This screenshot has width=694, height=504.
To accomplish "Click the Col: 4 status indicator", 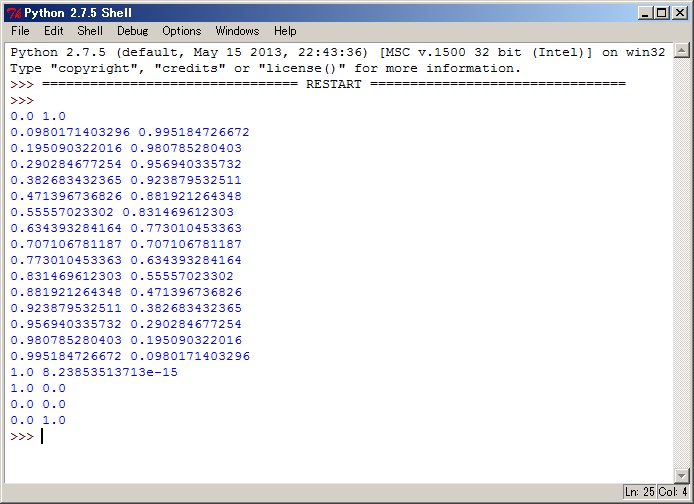I will pyautogui.click(x=672, y=492).
